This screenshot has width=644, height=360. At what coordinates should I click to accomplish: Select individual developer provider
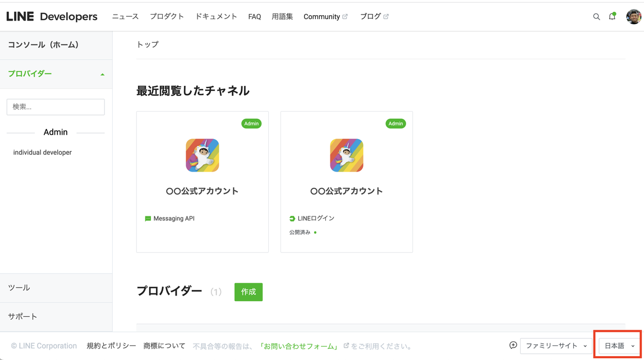tap(42, 153)
